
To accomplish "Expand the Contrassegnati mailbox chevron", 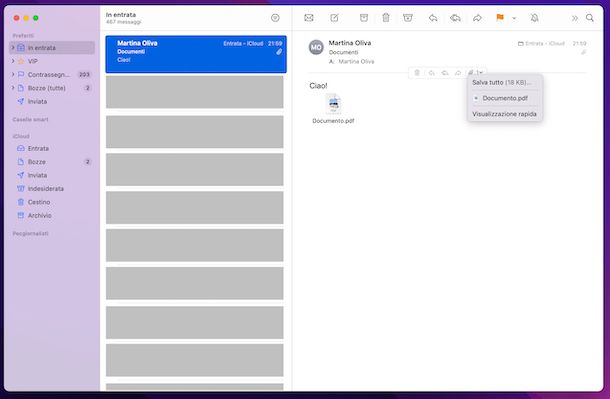I will click(13, 74).
